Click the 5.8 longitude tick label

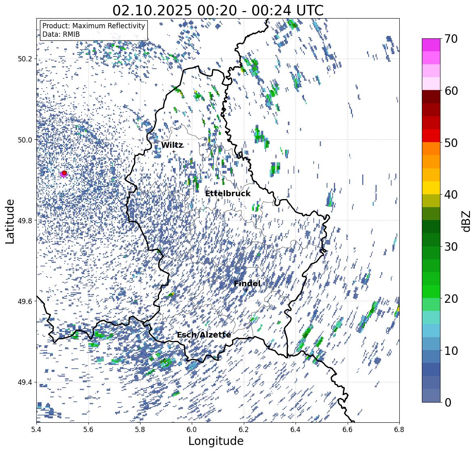[x=140, y=430]
